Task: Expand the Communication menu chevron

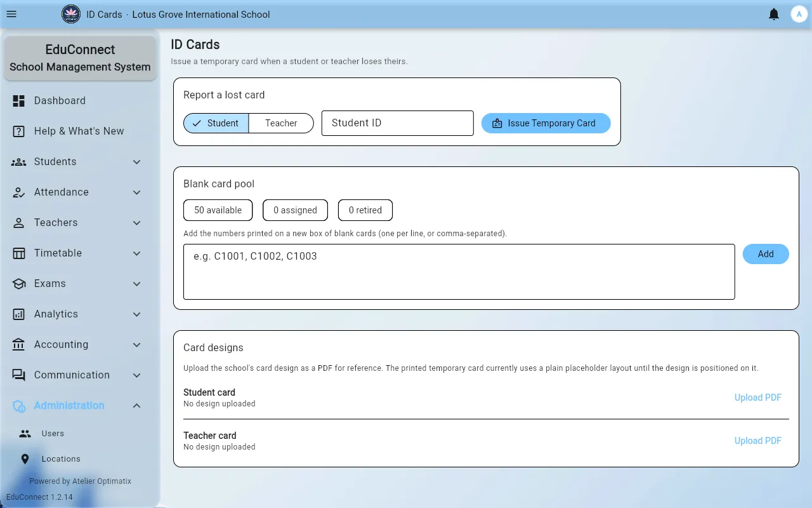Action: tap(137, 375)
